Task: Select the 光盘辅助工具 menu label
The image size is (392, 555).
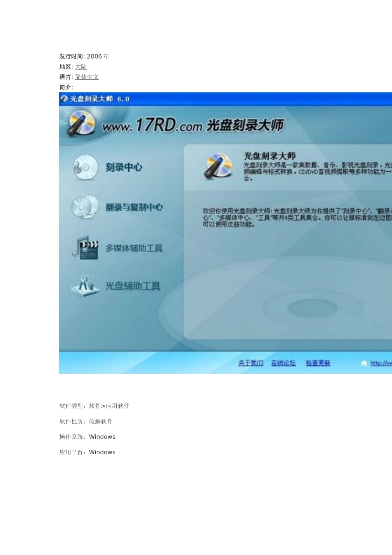Action: click(132, 286)
